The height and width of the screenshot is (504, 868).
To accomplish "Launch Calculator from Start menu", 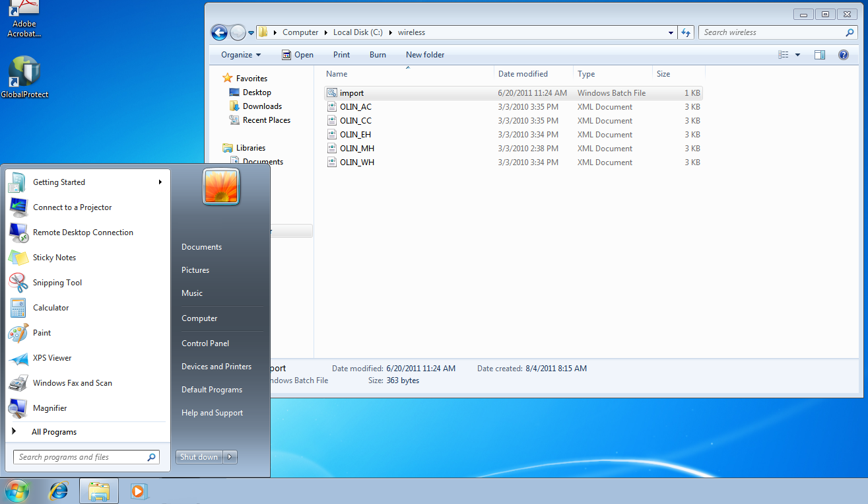I will pos(51,308).
